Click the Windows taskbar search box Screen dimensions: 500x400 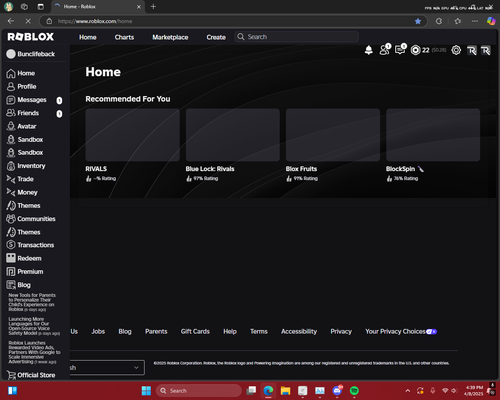pyautogui.click(x=199, y=391)
